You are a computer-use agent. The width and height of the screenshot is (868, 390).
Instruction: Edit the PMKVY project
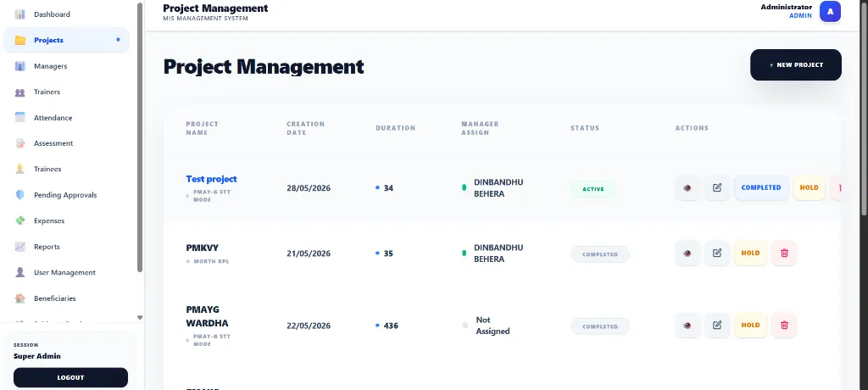[x=717, y=253]
